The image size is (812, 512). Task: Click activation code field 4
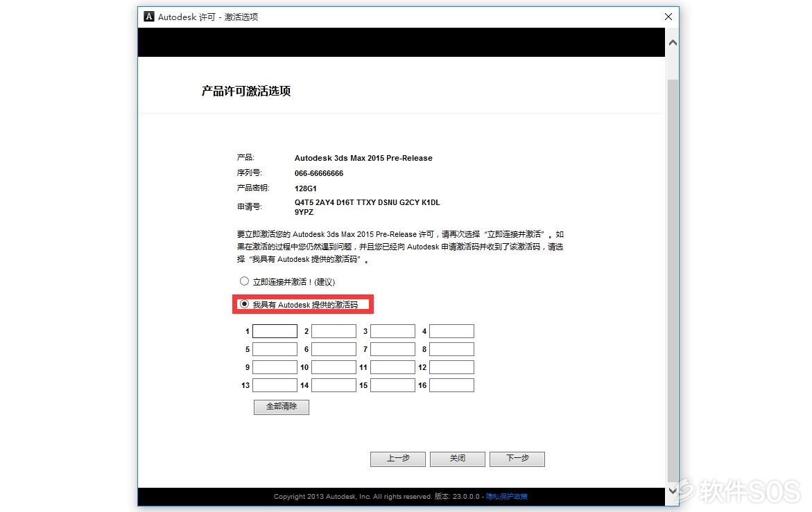pos(451,331)
